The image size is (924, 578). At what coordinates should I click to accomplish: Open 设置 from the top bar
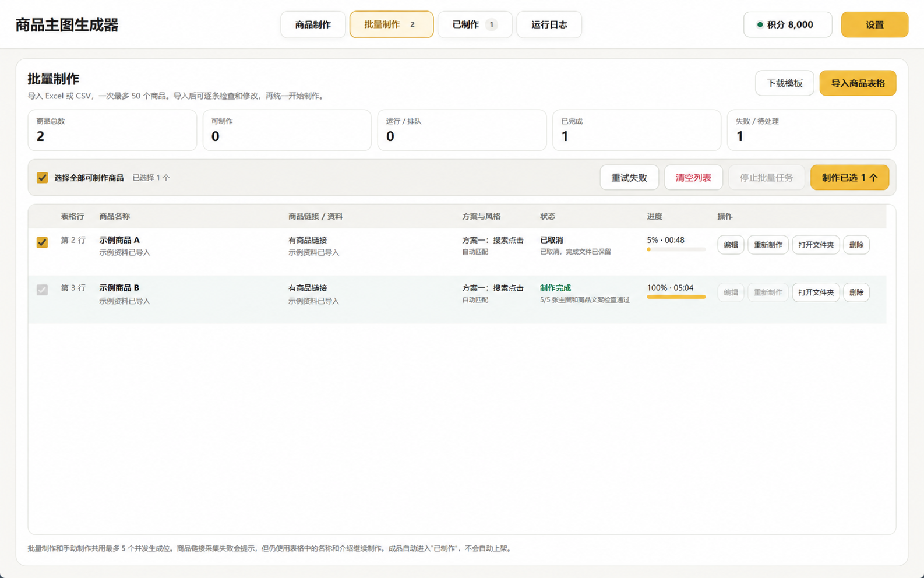874,24
